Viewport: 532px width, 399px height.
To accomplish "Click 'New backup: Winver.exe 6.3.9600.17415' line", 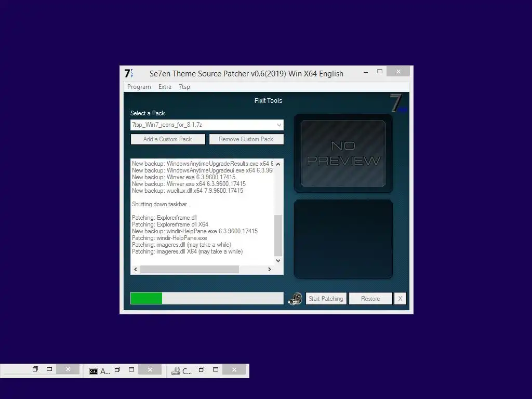I will pos(183,177).
